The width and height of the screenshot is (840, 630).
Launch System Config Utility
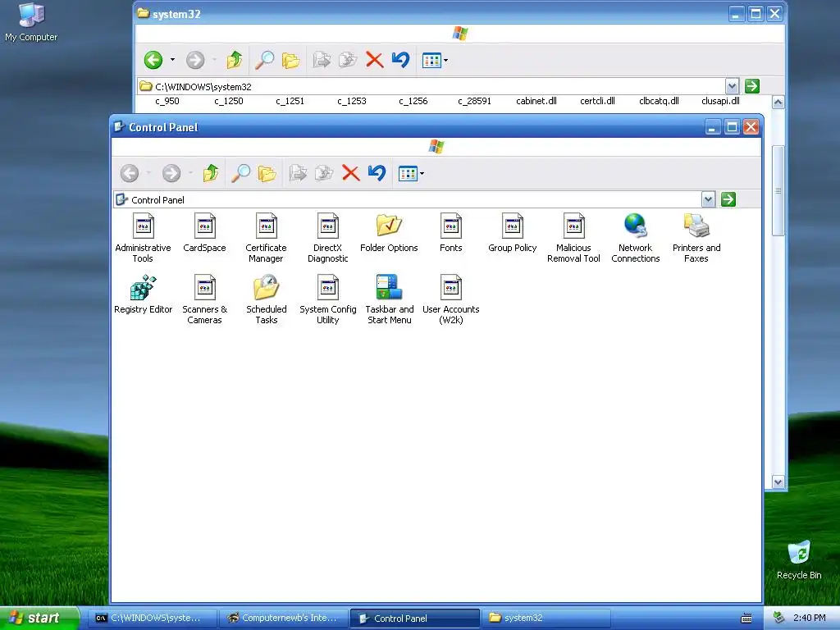tap(327, 299)
